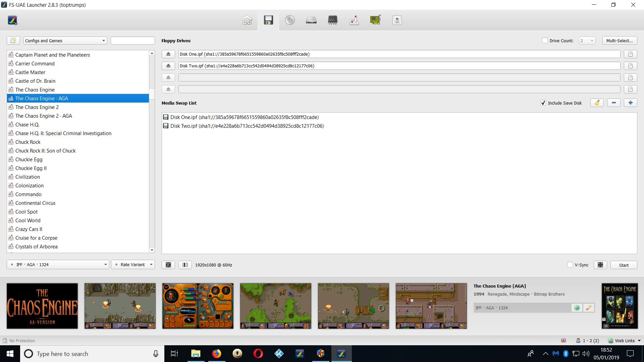Click the No Protection lock status icon
Image resolution: width=644 pixels, height=362 pixels.
coord(5,341)
